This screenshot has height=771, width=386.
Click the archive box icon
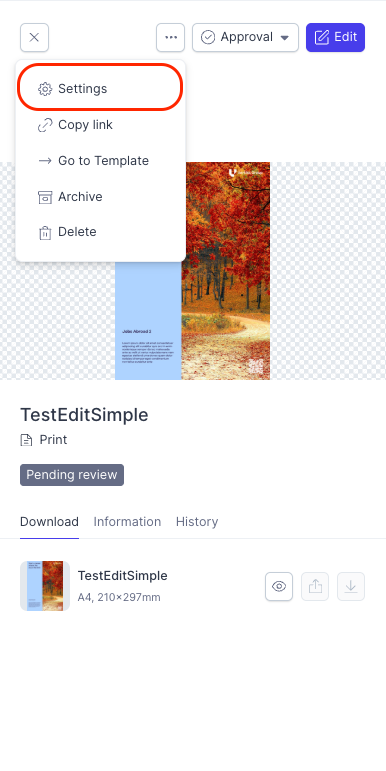click(45, 197)
